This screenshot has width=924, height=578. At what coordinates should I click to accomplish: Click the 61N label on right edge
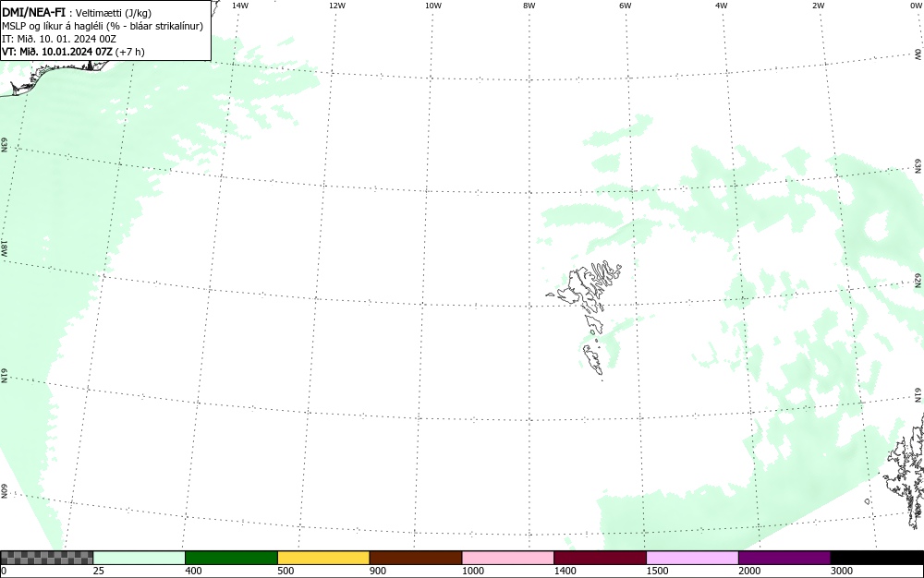click(x=918, y=395)
